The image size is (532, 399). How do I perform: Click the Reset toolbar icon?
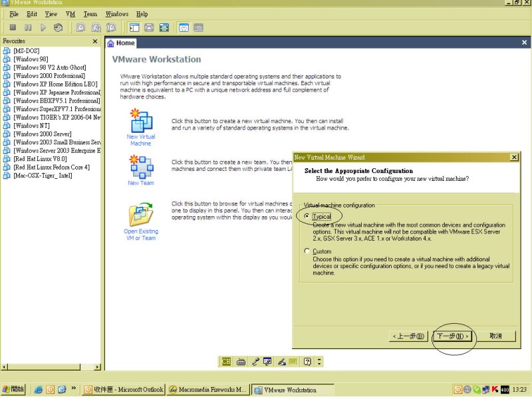58,27
